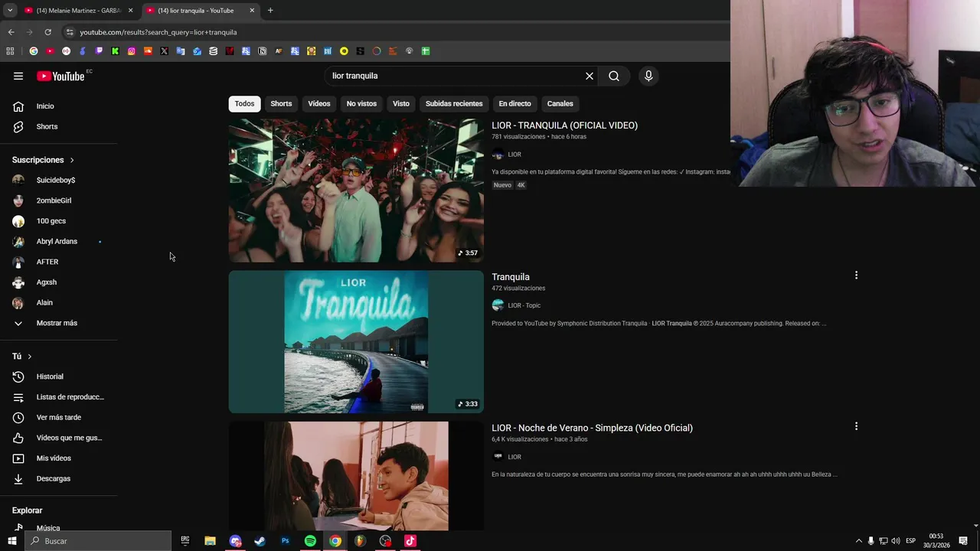
Task: Clear the search query with the X
Action: pyautogui.click(x=590, y=76)
